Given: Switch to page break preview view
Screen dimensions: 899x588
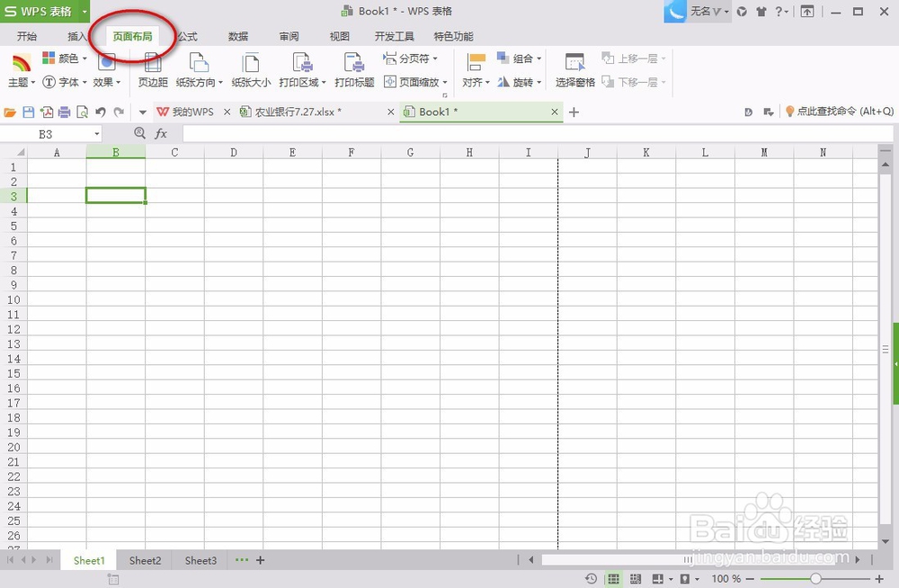Looking at the screenshot, I should point(636,578).
